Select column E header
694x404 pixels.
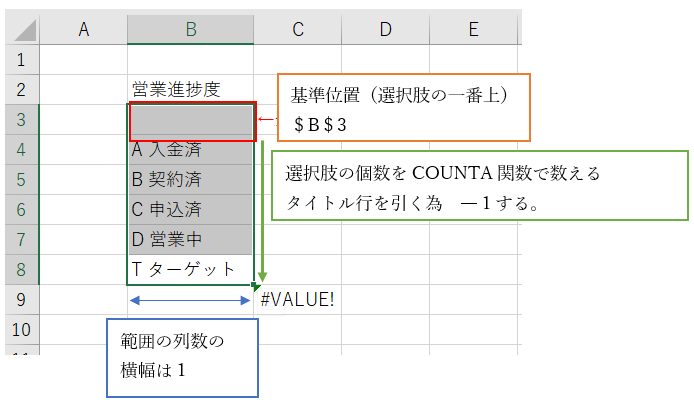471,30
